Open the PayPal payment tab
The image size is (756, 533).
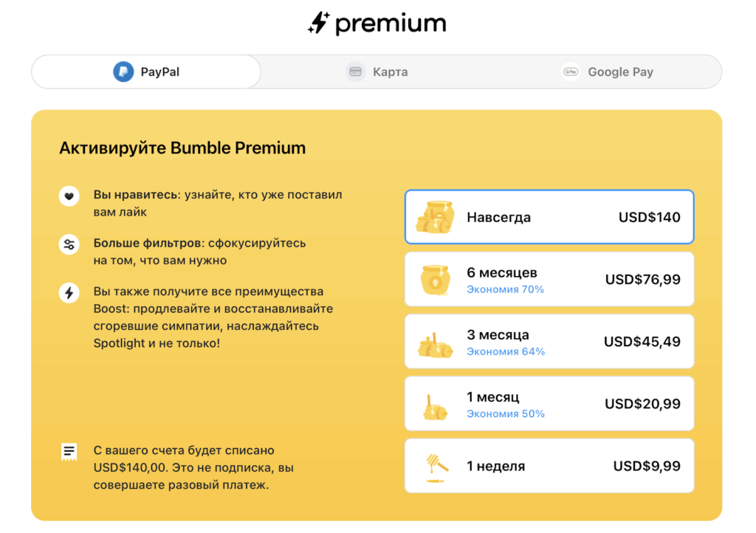tap(145, 72)
